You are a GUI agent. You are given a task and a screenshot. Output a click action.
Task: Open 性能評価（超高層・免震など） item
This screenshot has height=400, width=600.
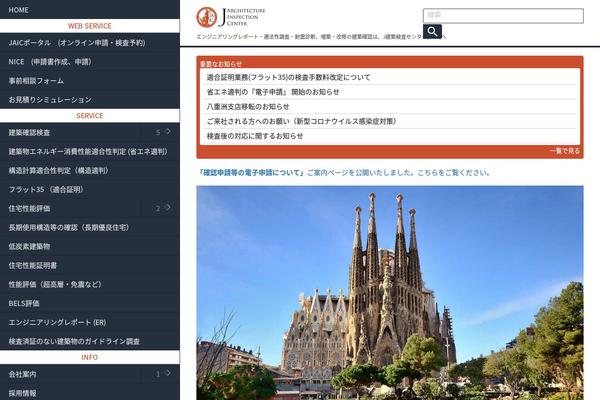[90, 284]
